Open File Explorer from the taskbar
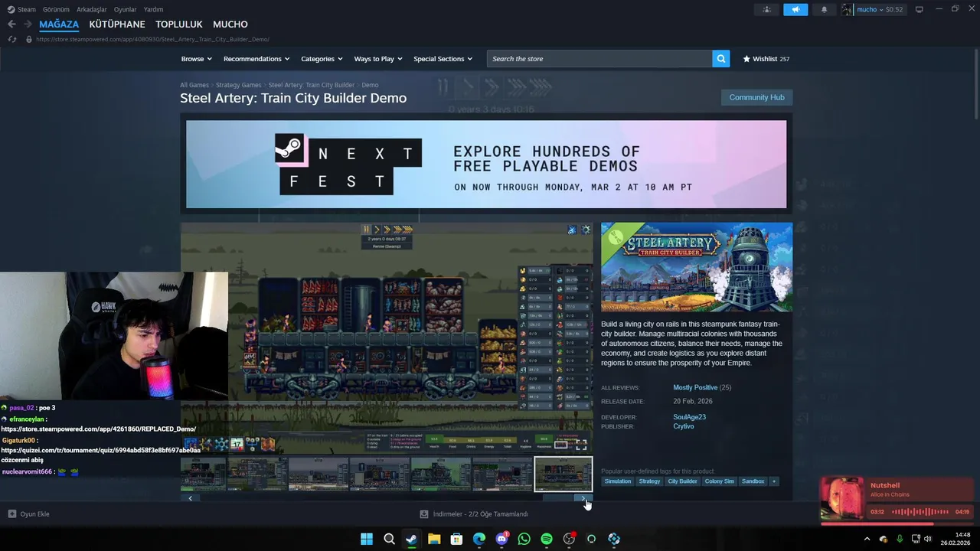This screenshot has height=551, width=980. pos(434,539)
